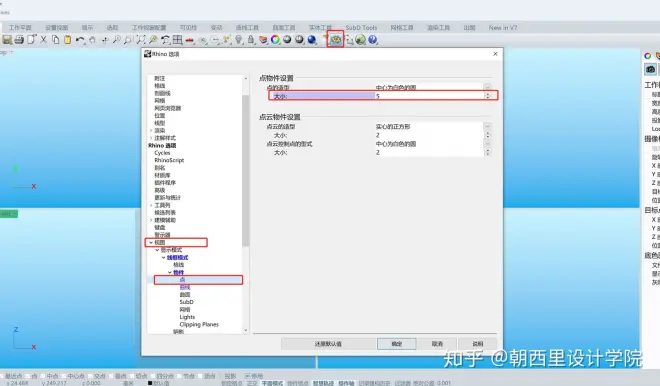Click the Save floppy disk icon
660x386 pixels.
[x=7, y=40]
